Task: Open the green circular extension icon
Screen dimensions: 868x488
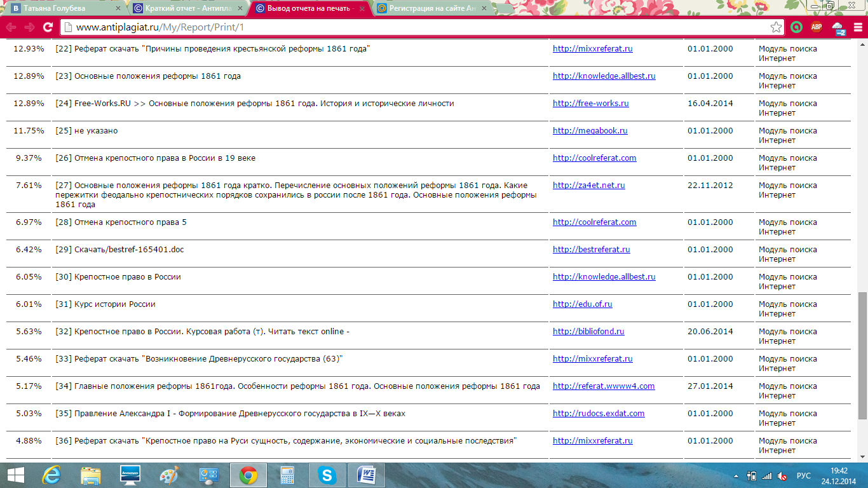Action: 796,27
